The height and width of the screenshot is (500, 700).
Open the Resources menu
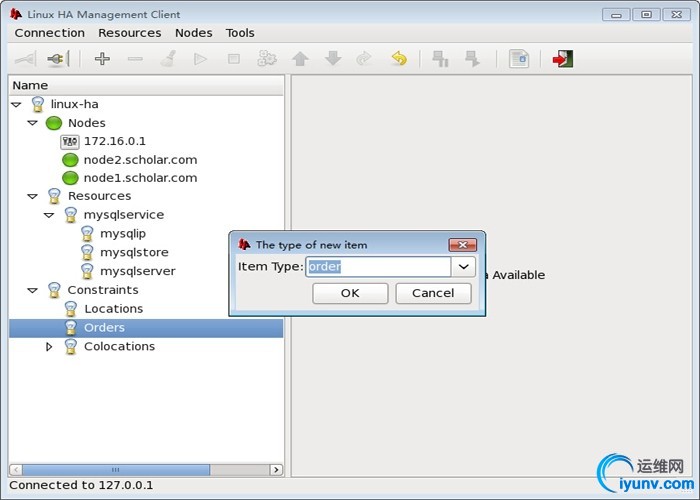click(129, 33)
